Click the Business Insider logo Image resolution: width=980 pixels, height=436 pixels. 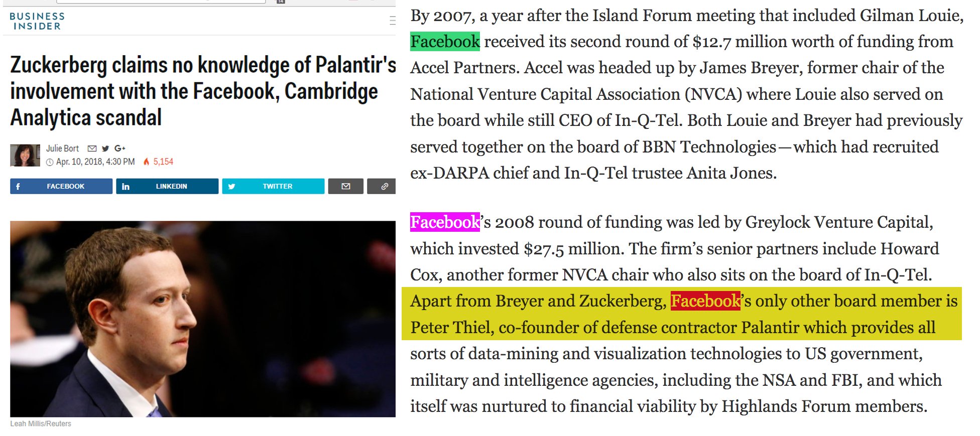pos(37,21)
